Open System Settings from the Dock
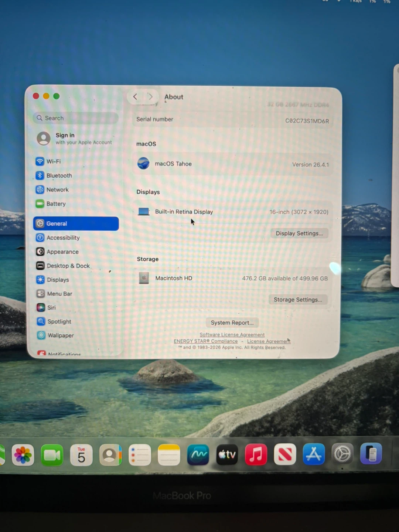The width and height of the screenshot is (399, 532). coord(342,454)
